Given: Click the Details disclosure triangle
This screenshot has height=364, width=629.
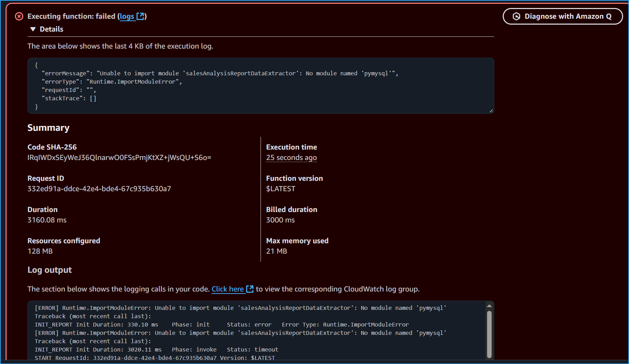Looking at the screenshot, I should (x=33, y=29).
